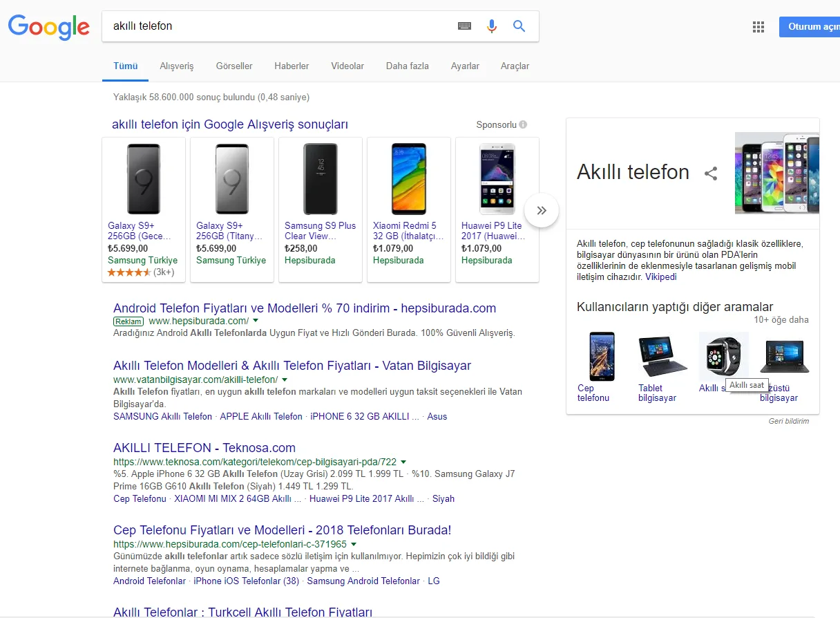Open Android Telefon Fiyatları ve Modelleri ad link
Viewport: 840px width, 618px height.
pyautogui.click(x=305, y=308)
